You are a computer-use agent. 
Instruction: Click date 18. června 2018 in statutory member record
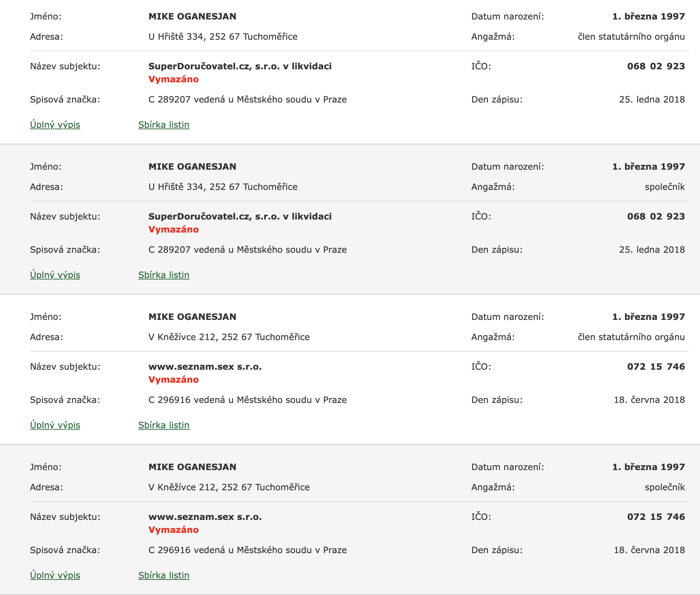649,400
